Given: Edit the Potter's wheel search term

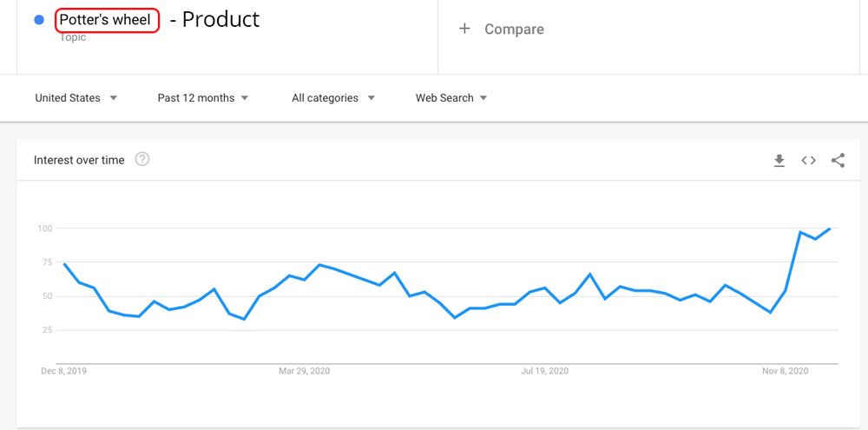Looking at the screenshot, I should coord(107,21).
